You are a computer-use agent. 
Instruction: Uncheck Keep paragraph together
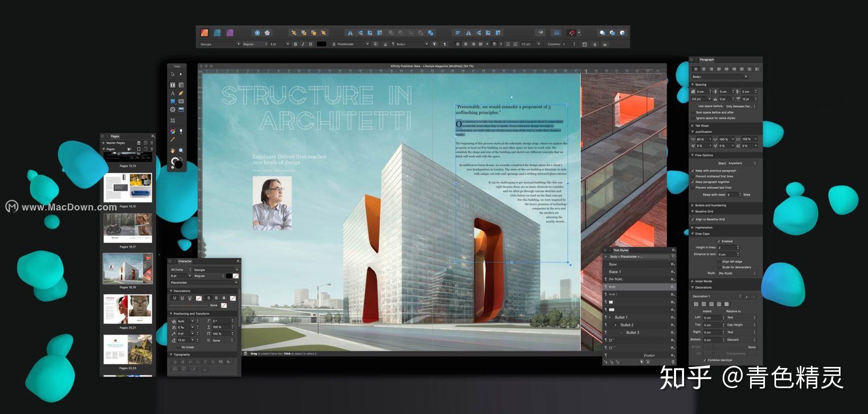(693, 182)
